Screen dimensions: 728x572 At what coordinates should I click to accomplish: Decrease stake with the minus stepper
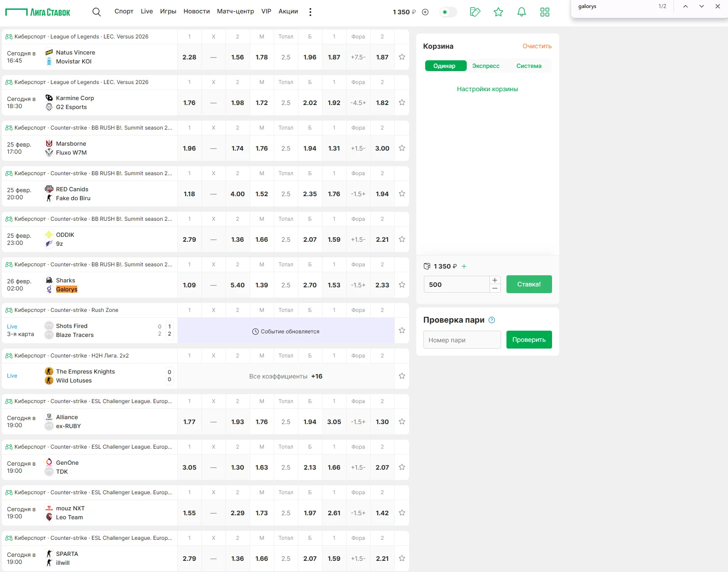tap(495, 289)
